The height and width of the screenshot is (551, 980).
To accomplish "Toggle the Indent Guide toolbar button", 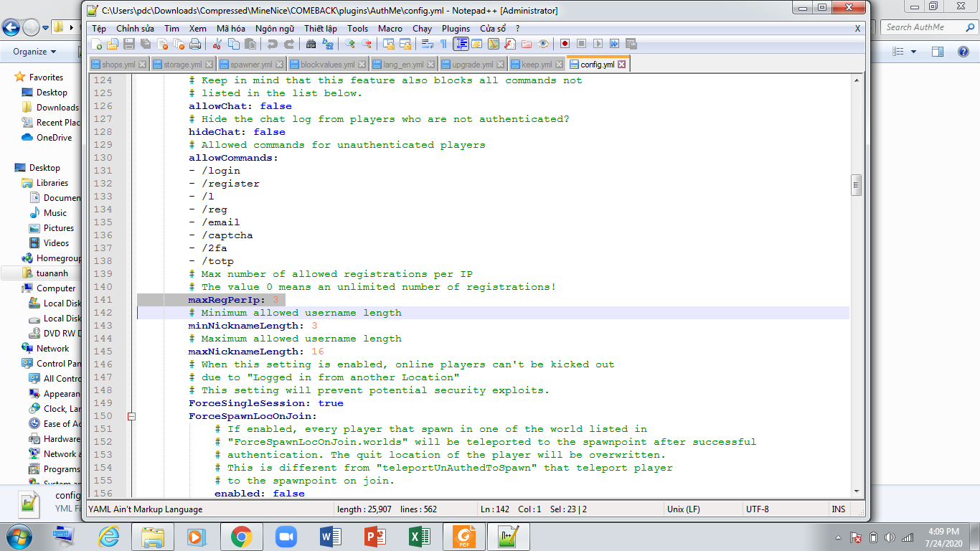I will [461, 44].
